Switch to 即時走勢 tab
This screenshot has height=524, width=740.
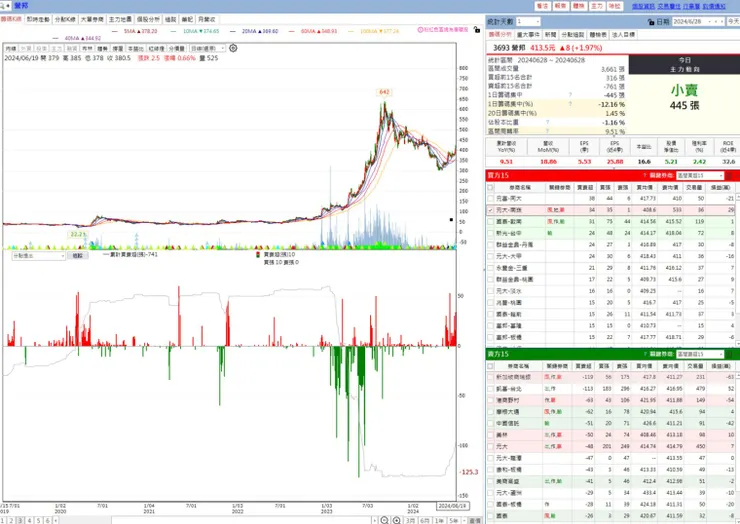click(x=38, y=19)
